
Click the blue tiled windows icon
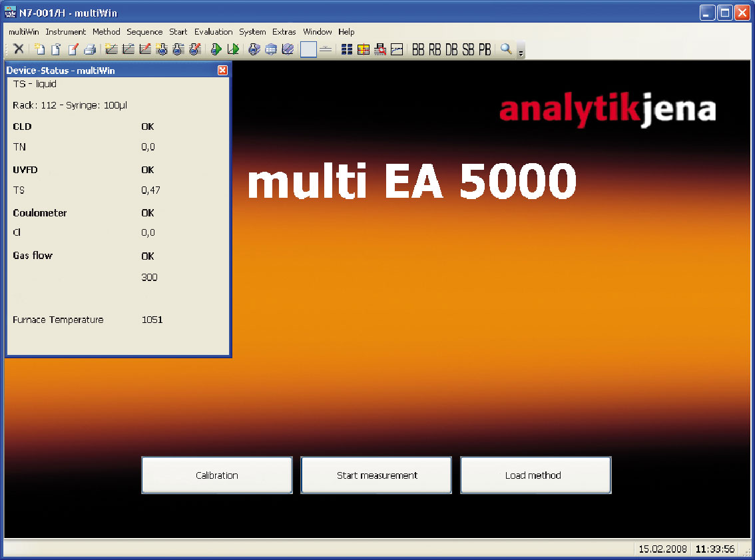click(x=347, y=49)
